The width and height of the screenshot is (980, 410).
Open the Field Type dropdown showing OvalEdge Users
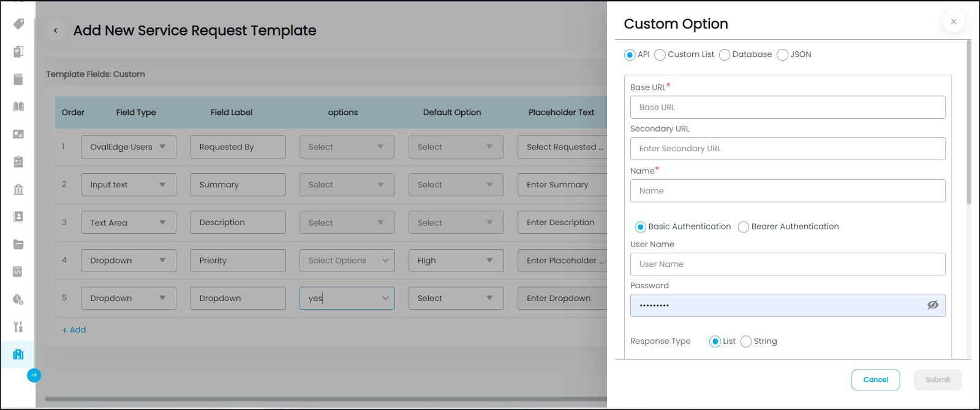click(x=128, y=147)
